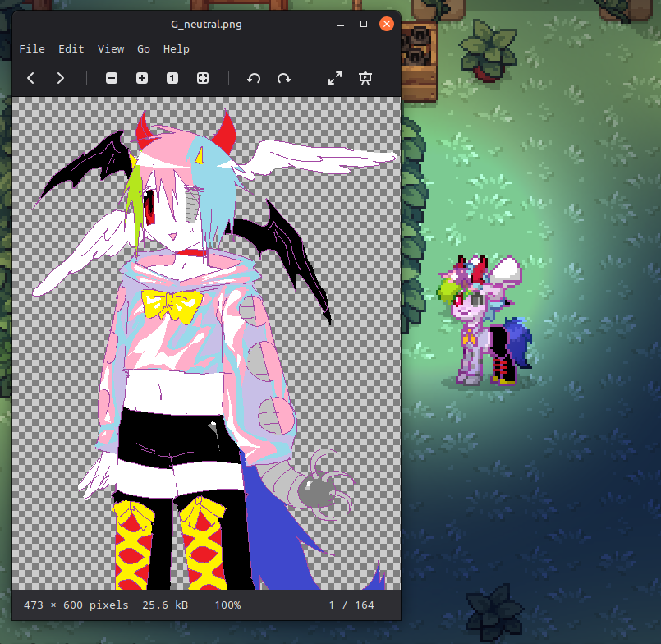Fit image to window icon
The height and width of the screenshot is (644, 661).
pos(203,78)
